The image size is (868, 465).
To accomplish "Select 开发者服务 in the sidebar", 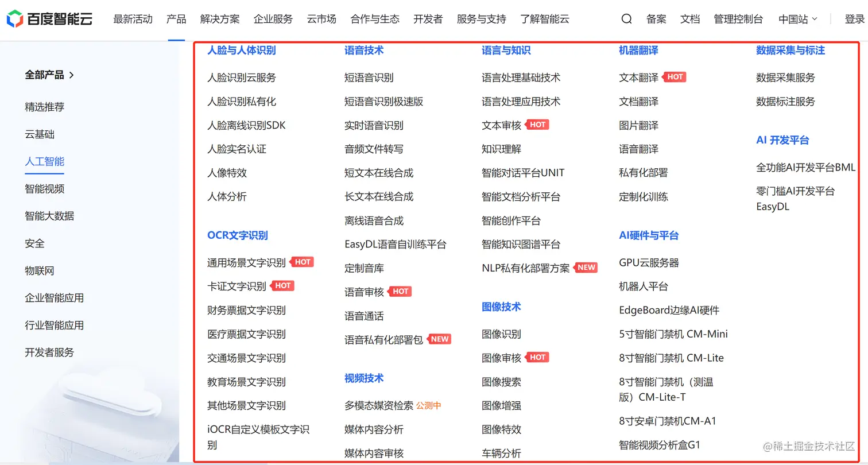I will [49, 352].
